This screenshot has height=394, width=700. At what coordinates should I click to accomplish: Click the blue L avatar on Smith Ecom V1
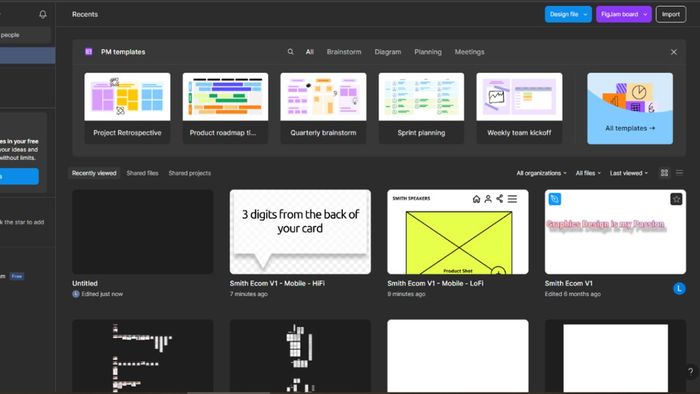pyautogui.click(x=679, y=289)
